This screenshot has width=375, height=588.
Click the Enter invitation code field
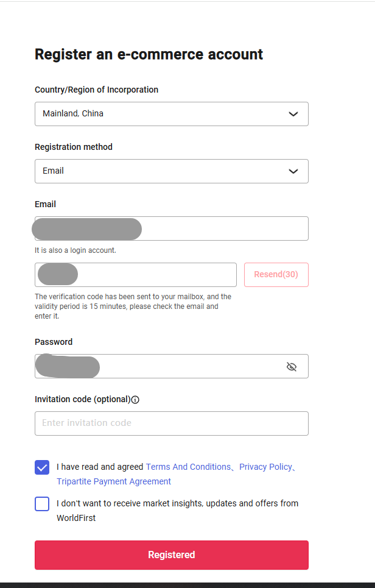tap(171, 423)
